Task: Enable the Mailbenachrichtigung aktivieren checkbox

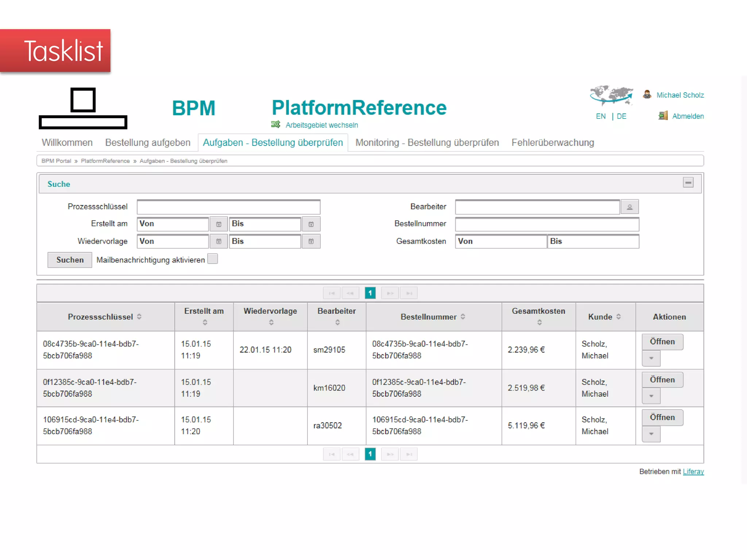Action: (x=213, y=259)
